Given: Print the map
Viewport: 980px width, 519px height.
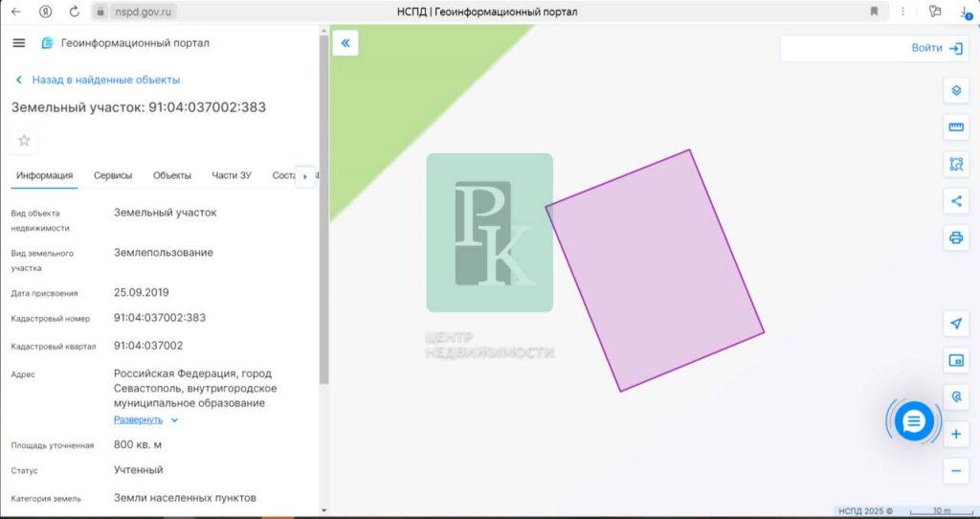Looking at the screenshot, I should [956, 237].
